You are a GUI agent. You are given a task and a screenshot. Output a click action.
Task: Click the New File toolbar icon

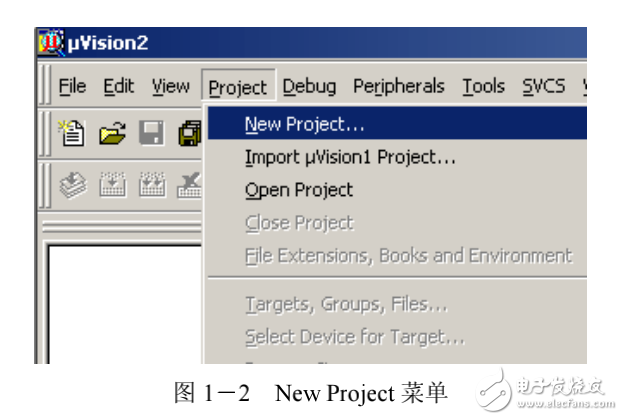(x=72, y=135)
